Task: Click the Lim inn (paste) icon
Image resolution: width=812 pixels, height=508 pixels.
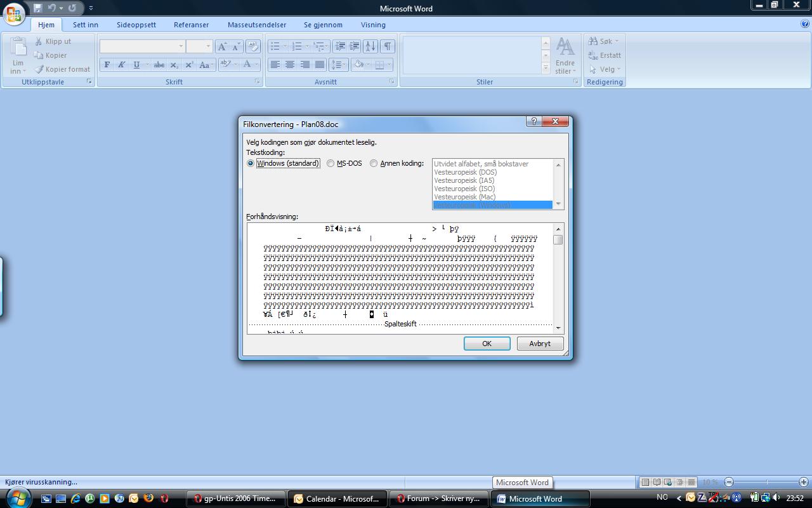Action: coord(18,48)
